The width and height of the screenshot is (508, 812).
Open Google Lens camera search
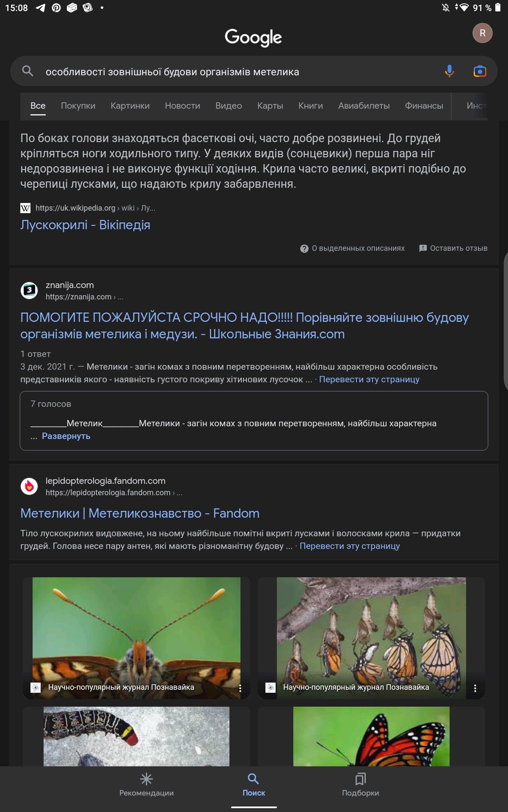click(x=480, y=71)
